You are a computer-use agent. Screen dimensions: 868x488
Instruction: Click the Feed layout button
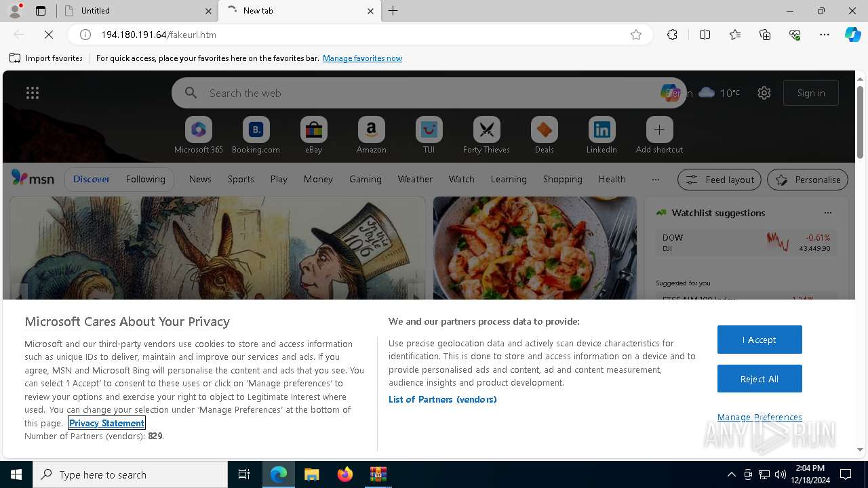pos(719,180)
